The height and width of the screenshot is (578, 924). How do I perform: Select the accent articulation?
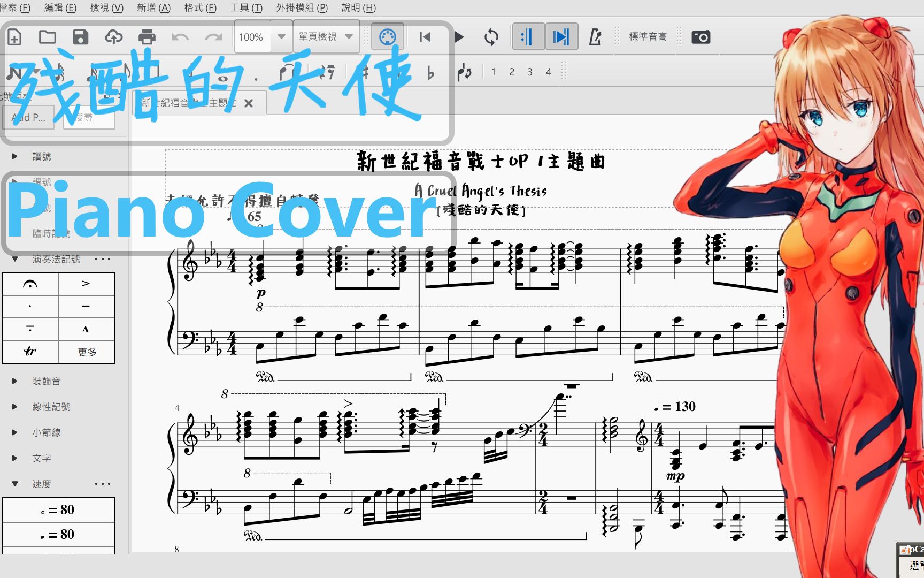[87, 284]
